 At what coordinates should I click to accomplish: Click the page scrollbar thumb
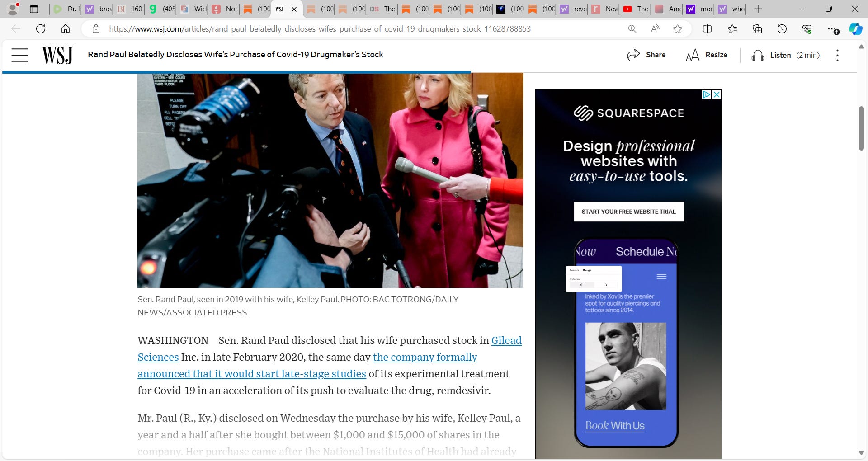[x=861, y=128]
